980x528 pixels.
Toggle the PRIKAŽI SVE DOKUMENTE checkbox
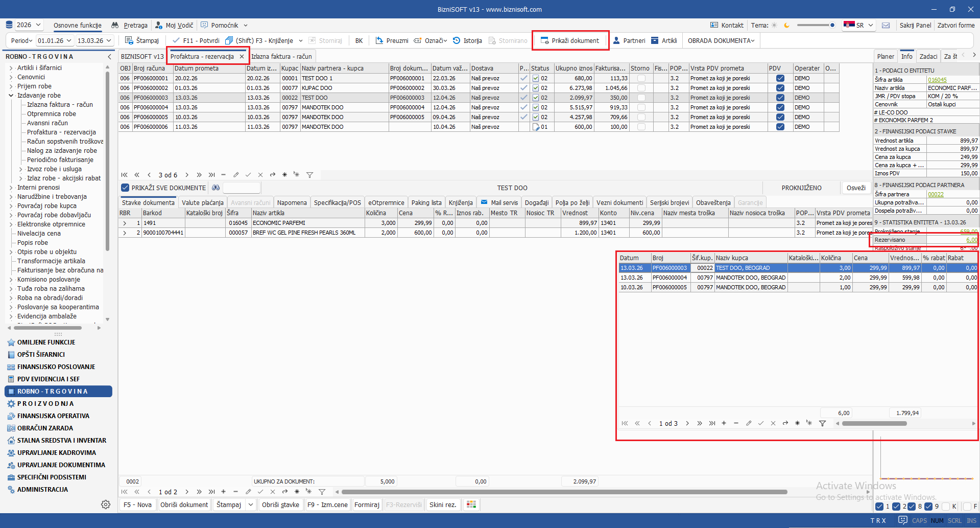tap(125, 188)
